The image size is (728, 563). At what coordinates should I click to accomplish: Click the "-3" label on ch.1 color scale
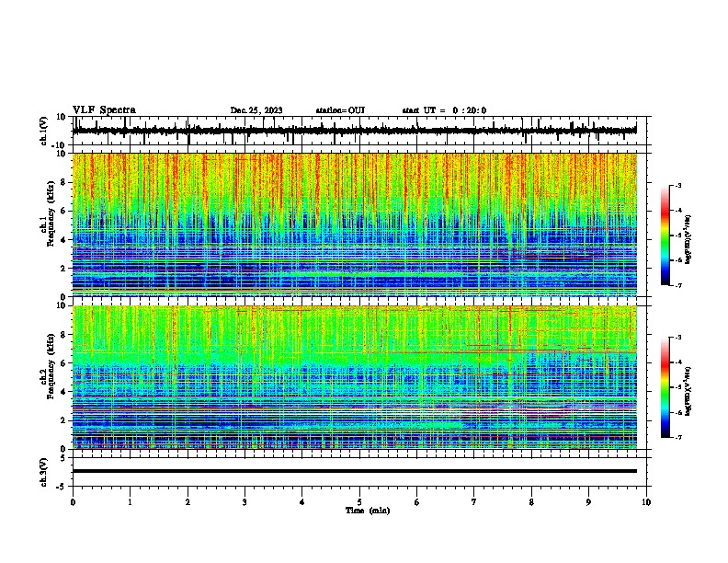(677, 185)
